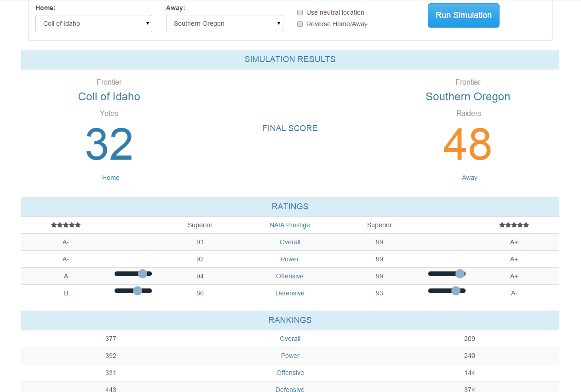Image resolution: width=581 pixels, height=392 pixels.
Task: Click the Simulation Results header bar
Action: pos(290,59)
